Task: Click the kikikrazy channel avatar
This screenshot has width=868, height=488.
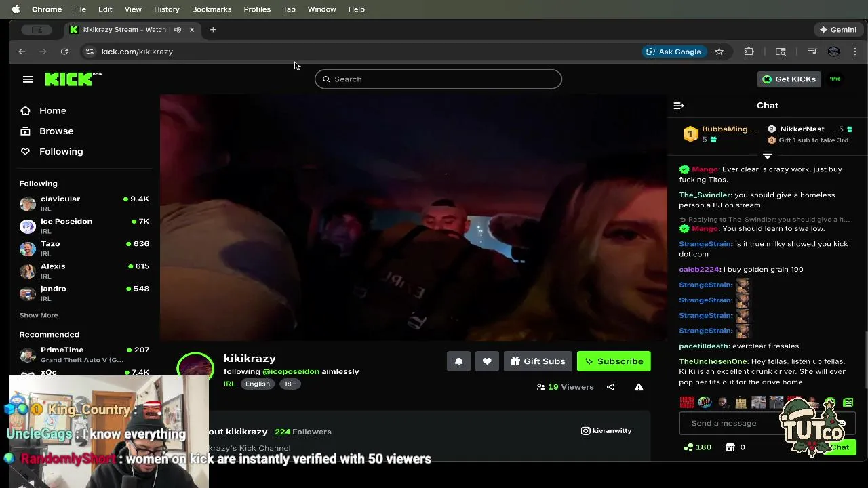Action: point(195,366)
